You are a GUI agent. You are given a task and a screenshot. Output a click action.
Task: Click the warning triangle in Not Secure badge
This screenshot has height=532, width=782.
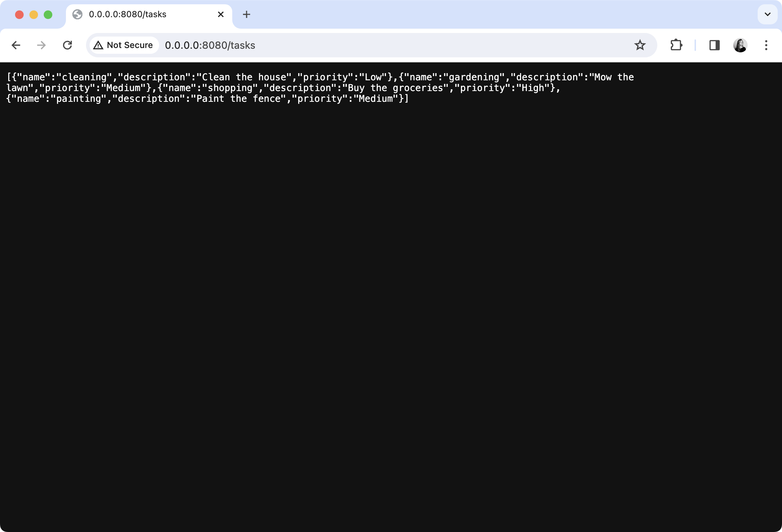tap(99, 45)
